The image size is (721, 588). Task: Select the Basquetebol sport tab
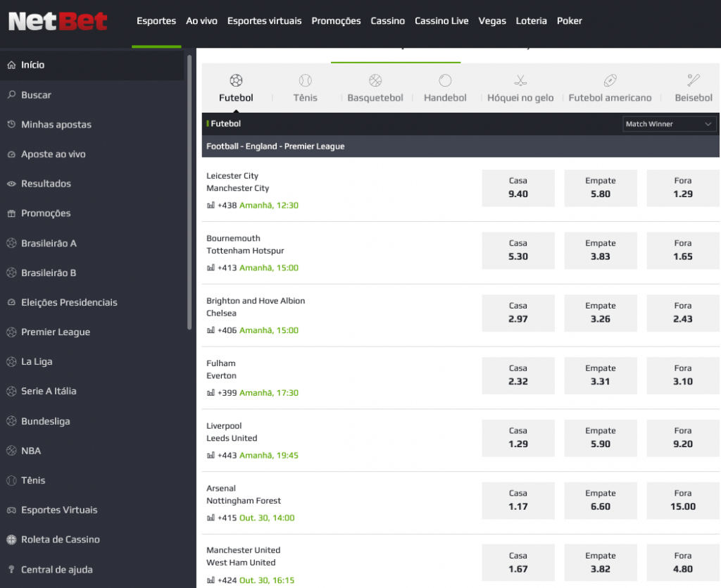pyautogui.click(x=375, y=88)
